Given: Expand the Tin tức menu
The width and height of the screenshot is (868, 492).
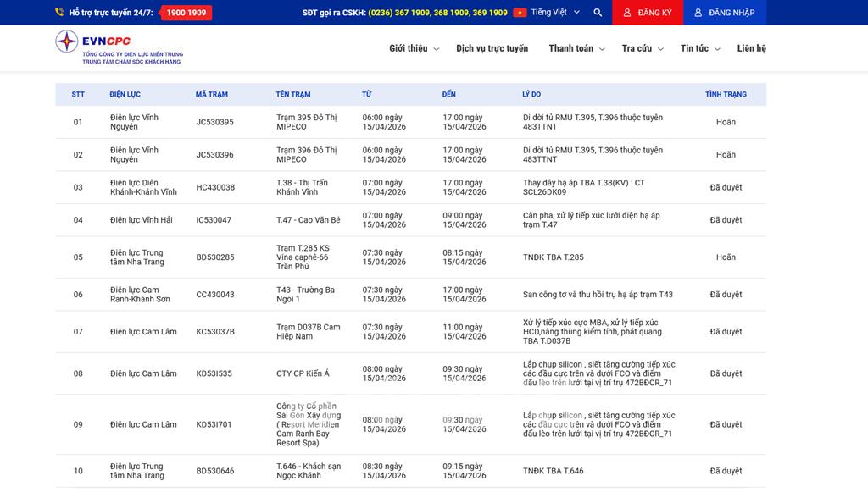Looking at the screenshot, I should 700,49.
